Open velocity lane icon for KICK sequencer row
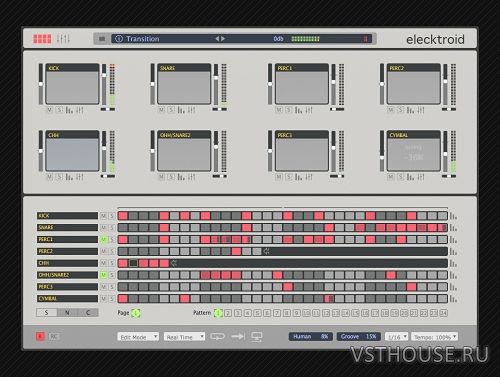Screen dimensions: 500x377 pyautogui.click(x=453, y=216)
